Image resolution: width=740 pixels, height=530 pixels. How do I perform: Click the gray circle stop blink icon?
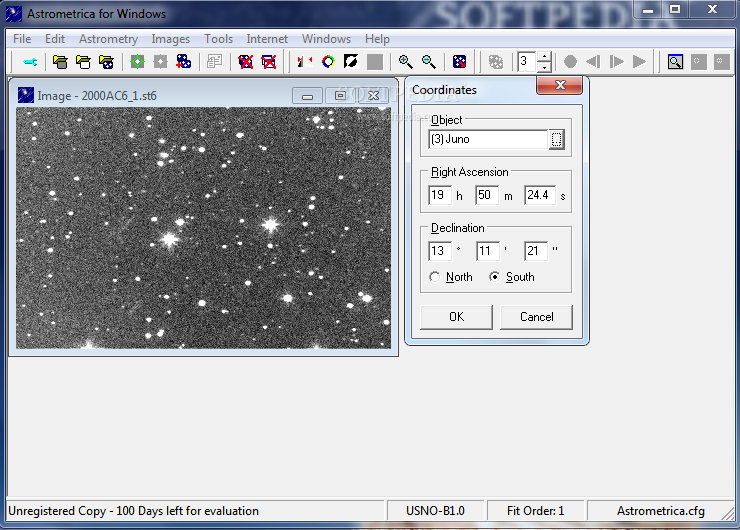pos(570,62)
